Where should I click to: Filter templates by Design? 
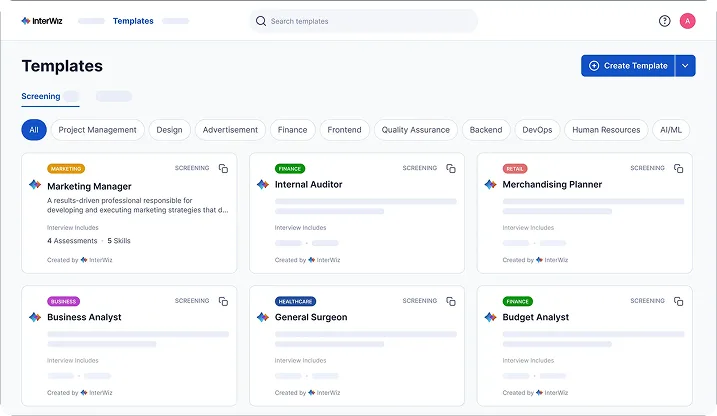[169, 130]
